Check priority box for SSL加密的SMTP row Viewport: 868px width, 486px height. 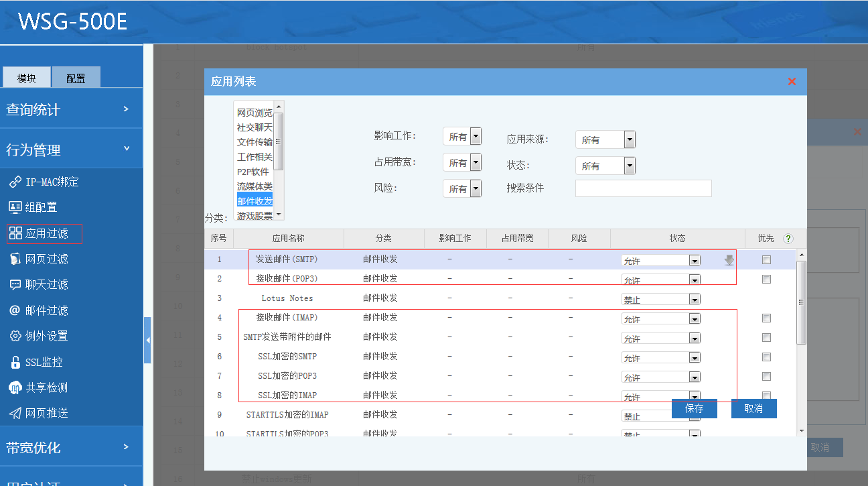click(x=766, y=357)
